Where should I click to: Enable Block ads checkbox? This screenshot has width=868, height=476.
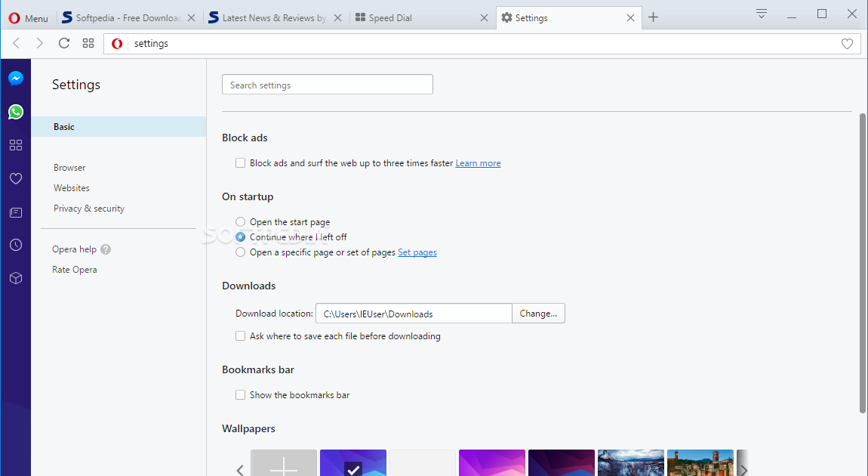(240, 163)
